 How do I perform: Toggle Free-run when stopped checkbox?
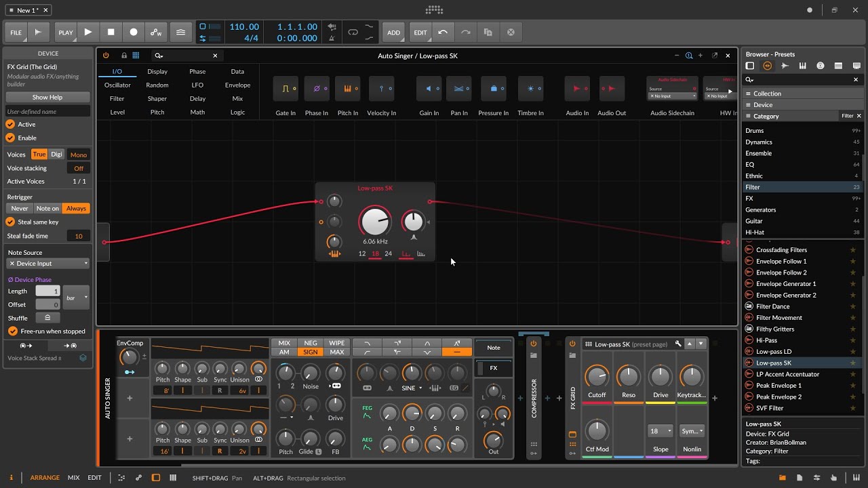click(x=12, y=331)
